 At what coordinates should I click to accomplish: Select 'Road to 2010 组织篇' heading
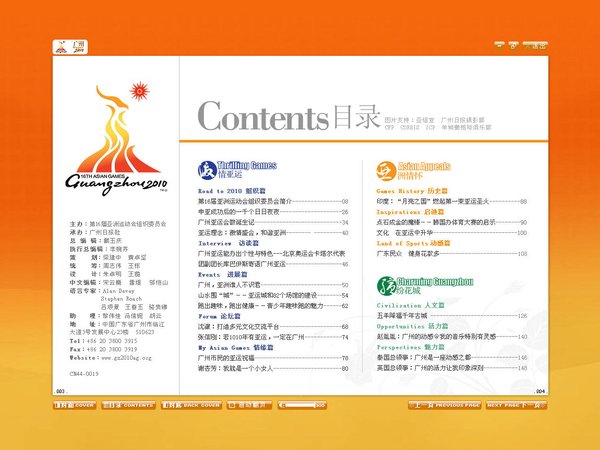232,191
